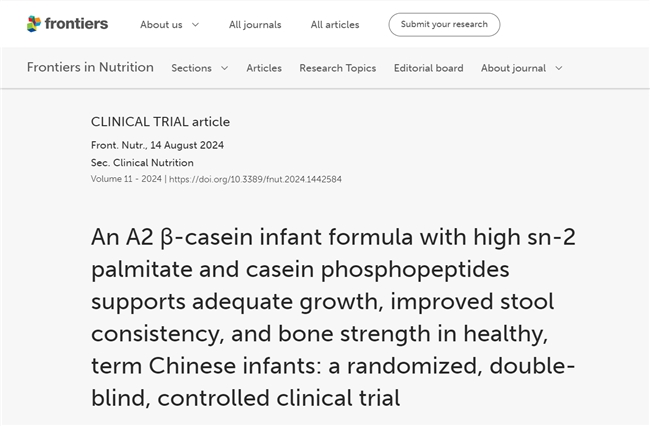Open the All articles page
Viewport: 650px width, 426px height.
tap(337, 25)
